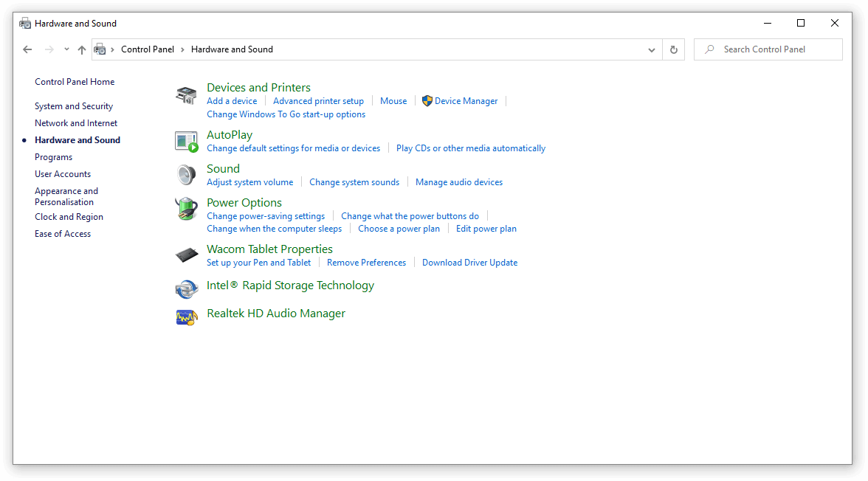The image size is (868, 481).
Task: Select System and Security in sidebar
Action: pyautogui.click(x=74, y=106)
